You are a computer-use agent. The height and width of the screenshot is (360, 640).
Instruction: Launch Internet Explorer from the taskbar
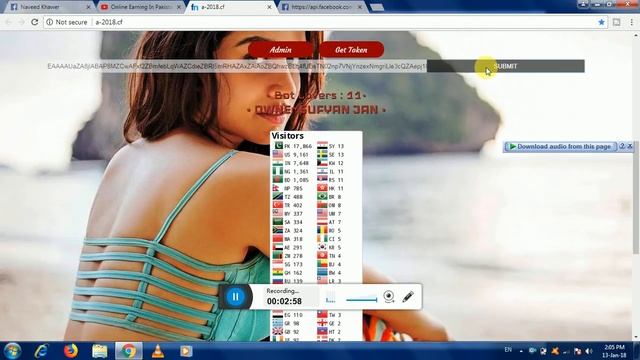pyautogui.click(x=42, y=351)
